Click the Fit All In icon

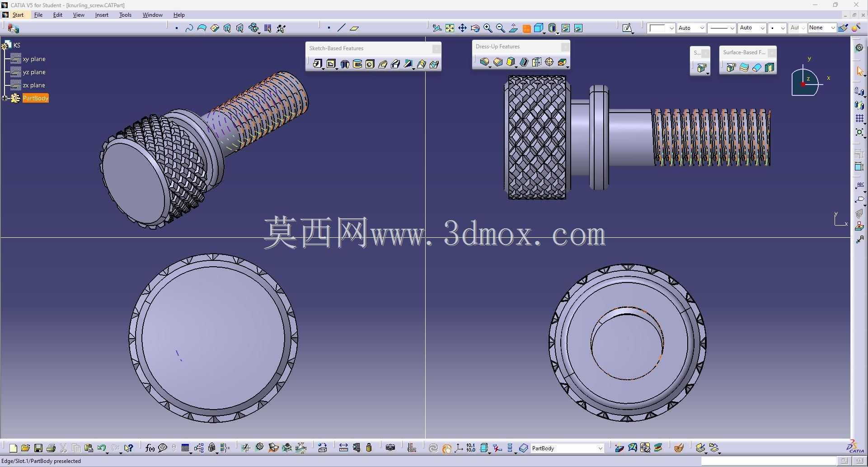tap(450, 28)
